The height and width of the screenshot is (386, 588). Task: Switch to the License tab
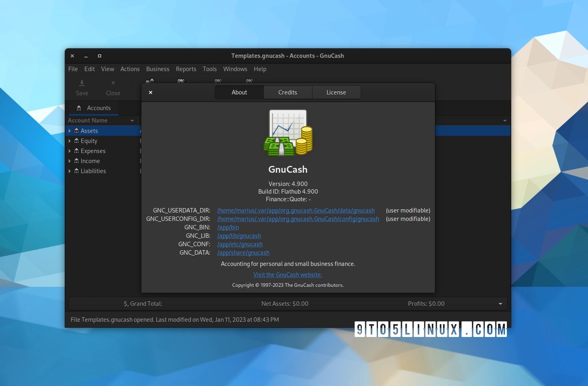[x=336, y=92]
